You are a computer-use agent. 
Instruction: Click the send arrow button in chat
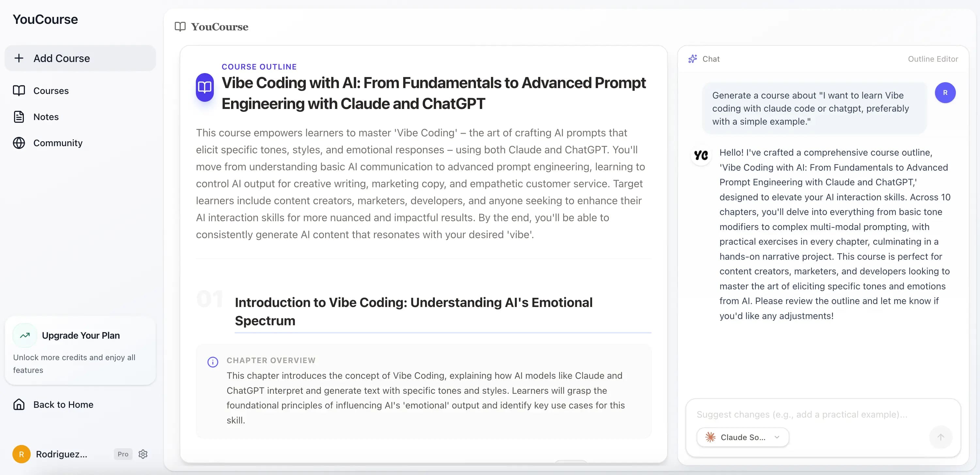tap(940, 437)
